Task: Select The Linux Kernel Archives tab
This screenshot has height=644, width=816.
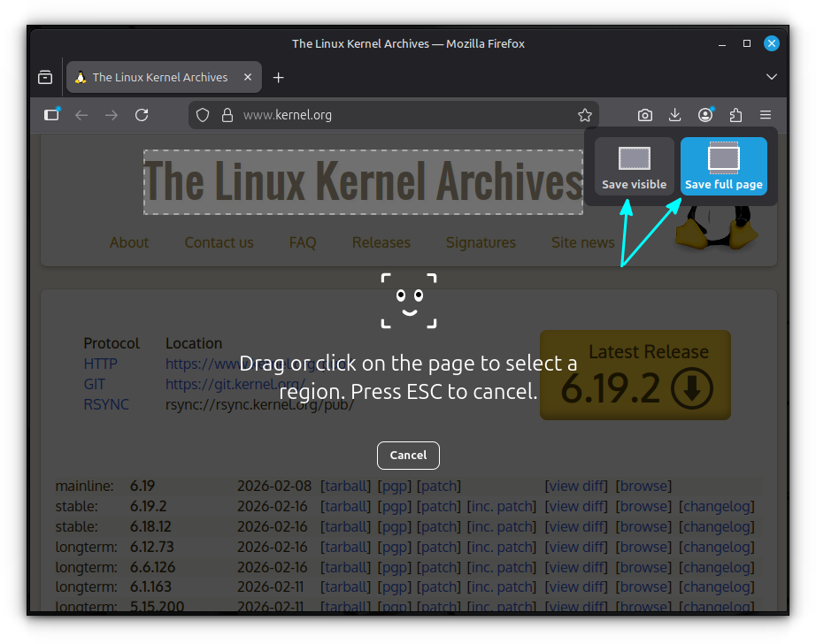Action: coord(159,78)
